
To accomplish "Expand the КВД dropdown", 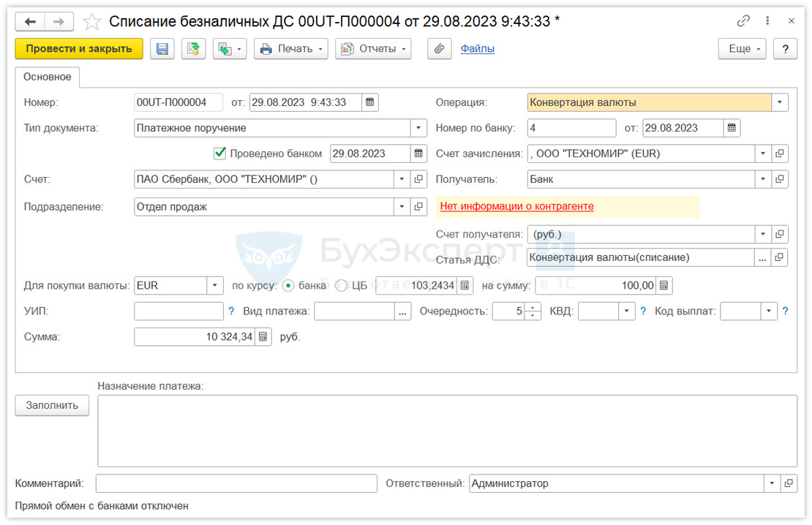I will point(627,311).
